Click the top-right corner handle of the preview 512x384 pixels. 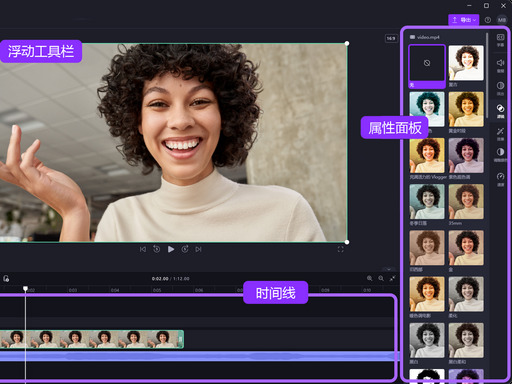point(347,43)
